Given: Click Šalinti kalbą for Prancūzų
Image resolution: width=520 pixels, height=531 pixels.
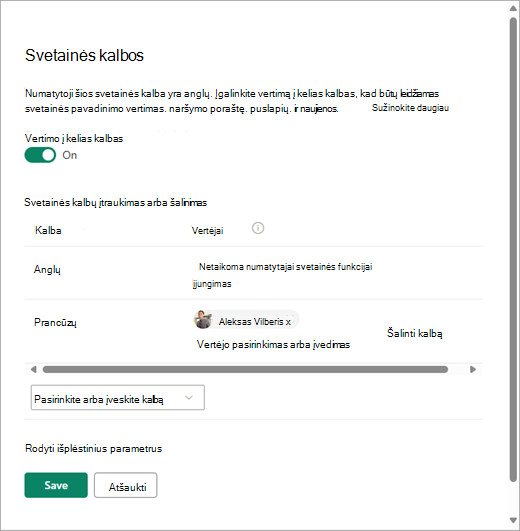Looking at the screenshot, I should pos(414,333).
